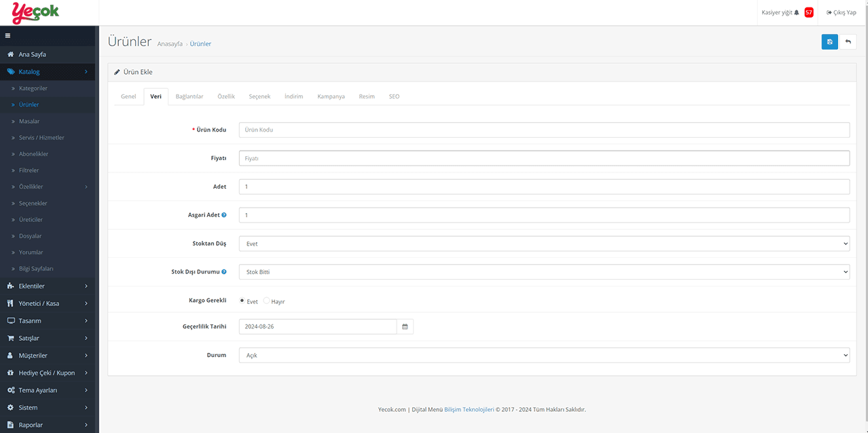Click the Müşteriler user icon
868x433 pixels.
11,356
